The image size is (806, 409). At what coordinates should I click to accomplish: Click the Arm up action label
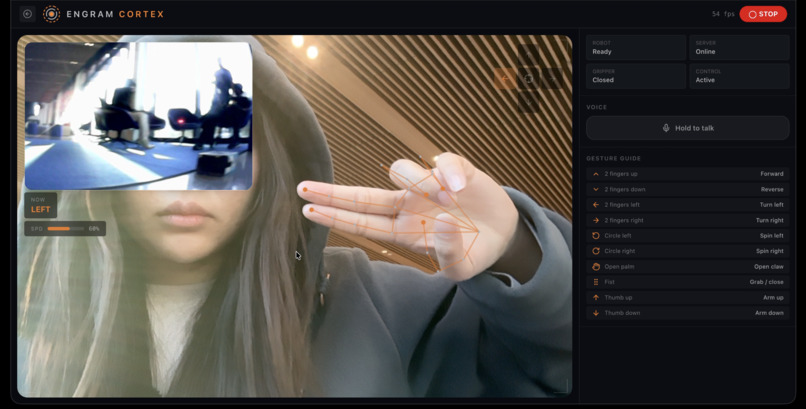pyautogui.click(x=773, y=298)
